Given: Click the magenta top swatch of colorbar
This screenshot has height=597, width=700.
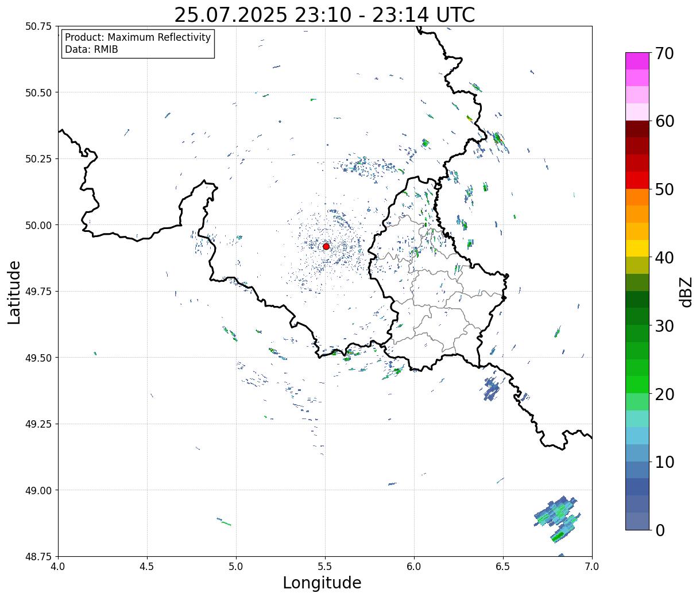Looking at the screenshot, I should [x=637, y=61].
